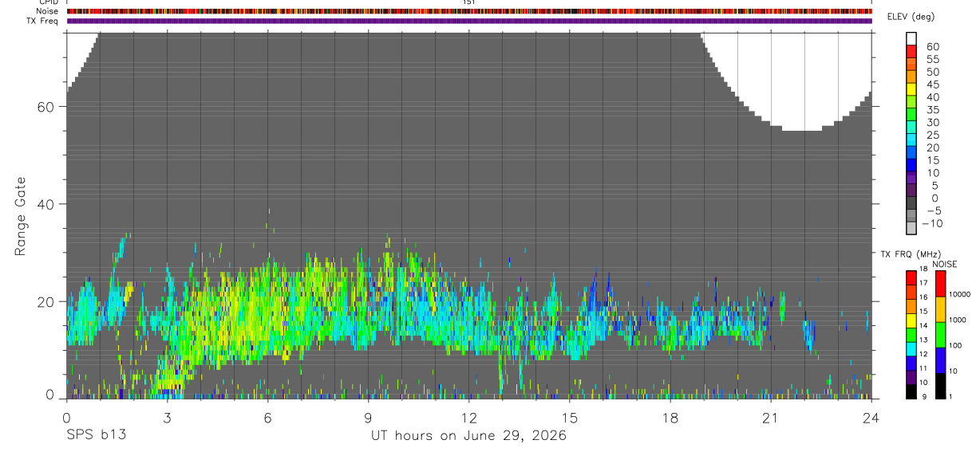Click the white top cell of ELEV colorbar

[x=911, y=39]
